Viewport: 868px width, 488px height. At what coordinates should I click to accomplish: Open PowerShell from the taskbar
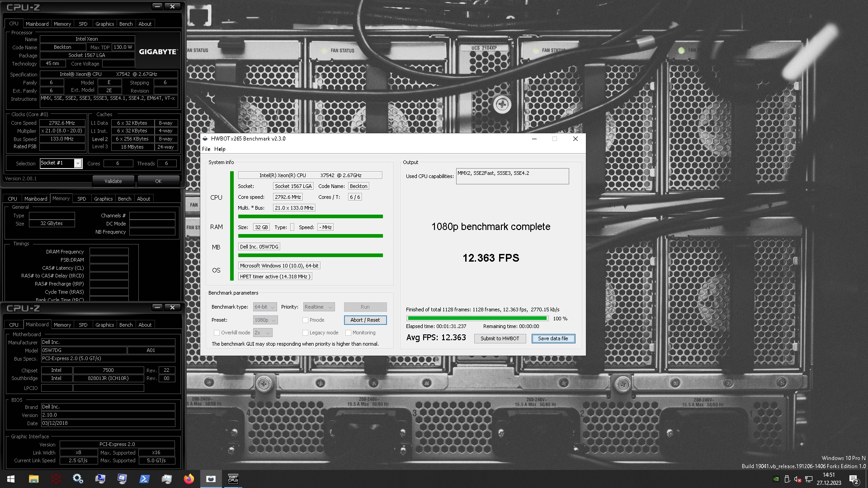click(144, 479)
